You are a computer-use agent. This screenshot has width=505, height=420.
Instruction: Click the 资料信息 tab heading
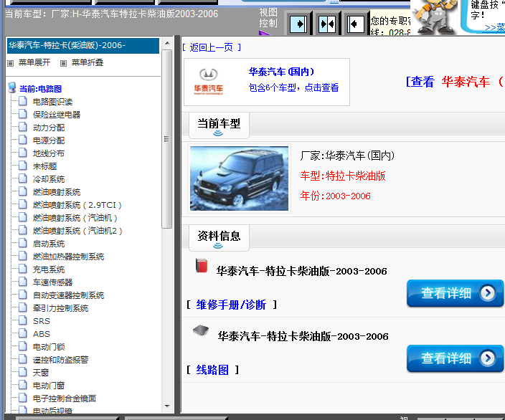coord(219,236)
